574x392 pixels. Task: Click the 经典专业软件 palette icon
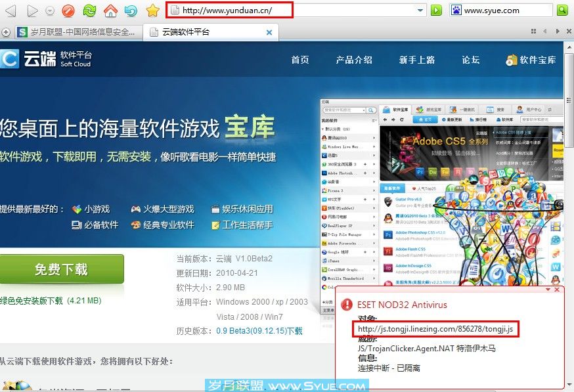(x=136, y=225)
